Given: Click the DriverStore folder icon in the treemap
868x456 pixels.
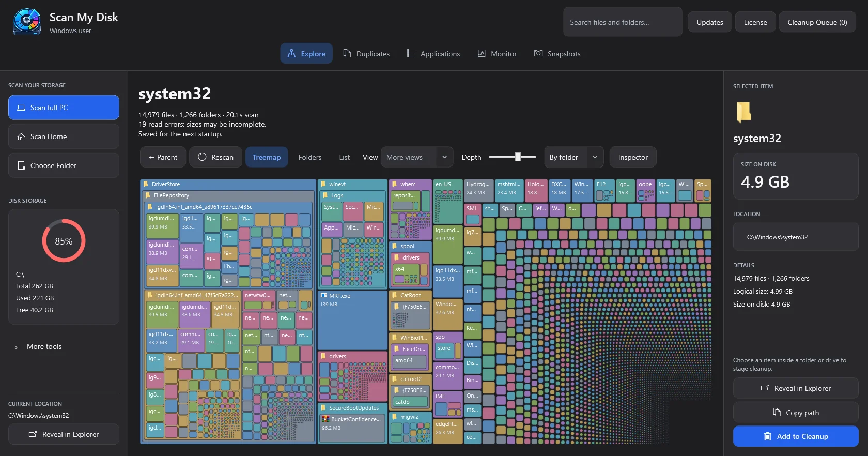Looking at the screenshot, I should pos(146,184).
